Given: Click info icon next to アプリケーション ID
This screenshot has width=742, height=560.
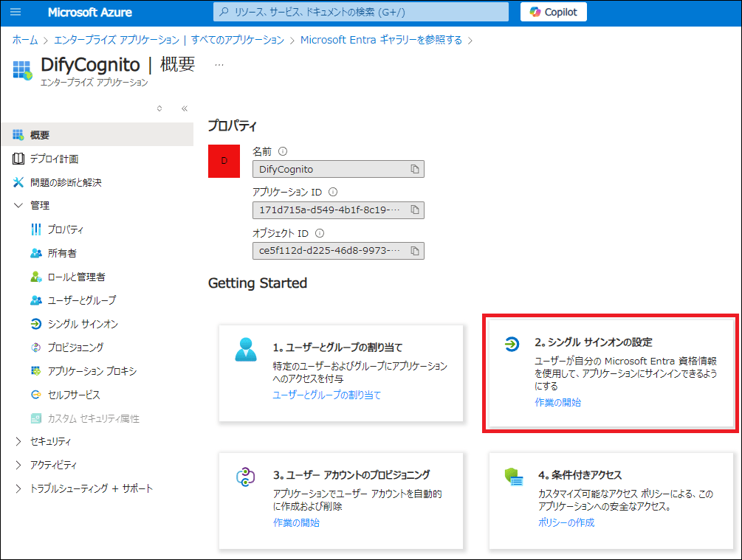Looking at the screenshot, I should pyautogui.click(x=332, y=192).
